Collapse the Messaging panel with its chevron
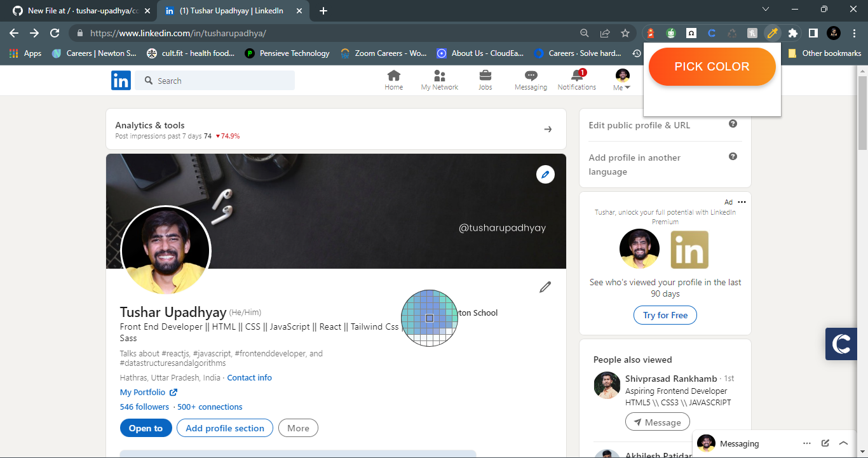 [x=844, y=443]
